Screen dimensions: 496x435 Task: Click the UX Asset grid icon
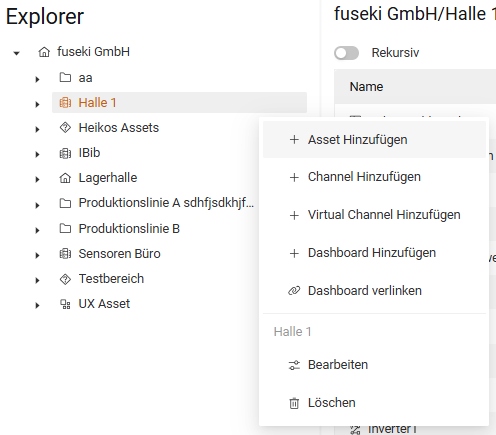point(65,304)
